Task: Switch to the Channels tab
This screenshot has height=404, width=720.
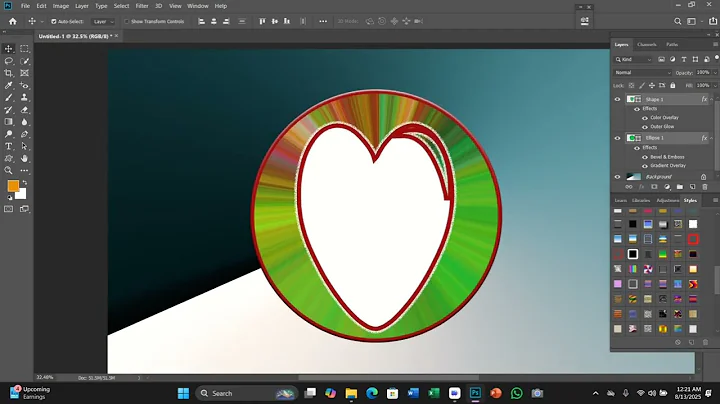Action: [x=647, y=45]
